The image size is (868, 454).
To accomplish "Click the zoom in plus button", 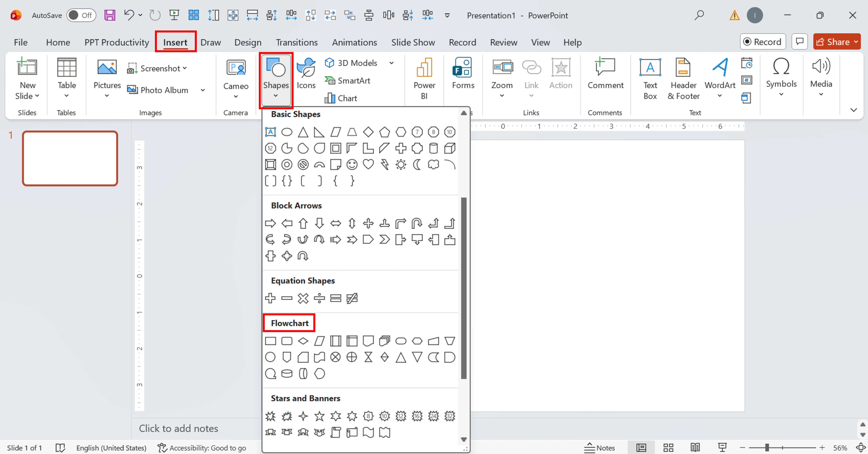I will tap(822, 448).
